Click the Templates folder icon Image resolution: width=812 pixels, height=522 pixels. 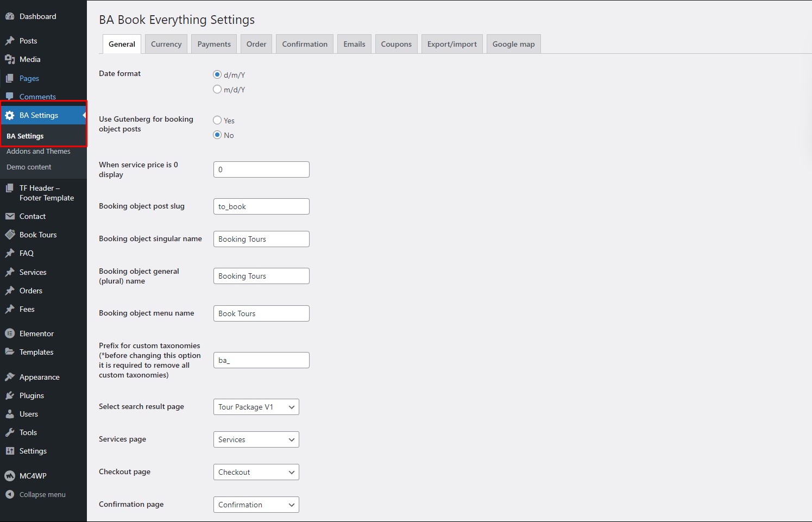10,352
